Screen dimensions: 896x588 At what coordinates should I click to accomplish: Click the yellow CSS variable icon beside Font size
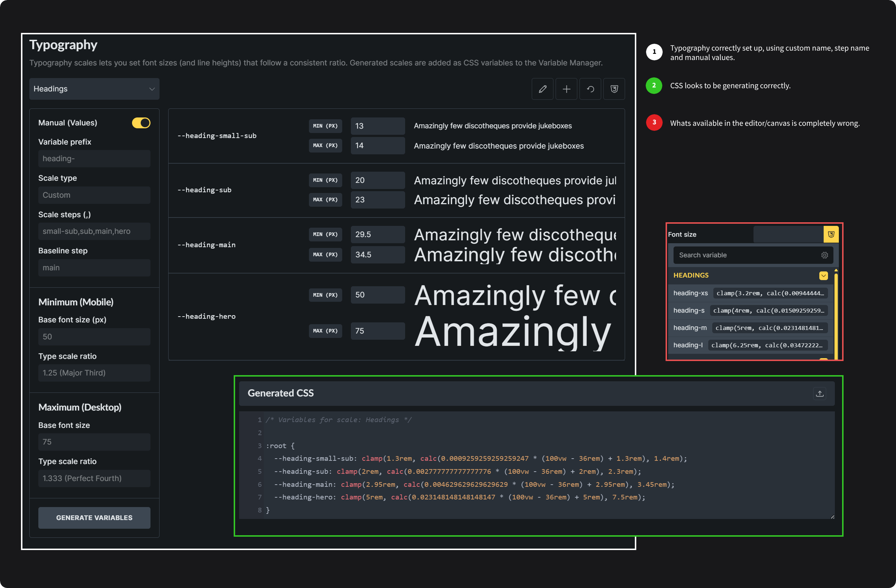[831, 235]
